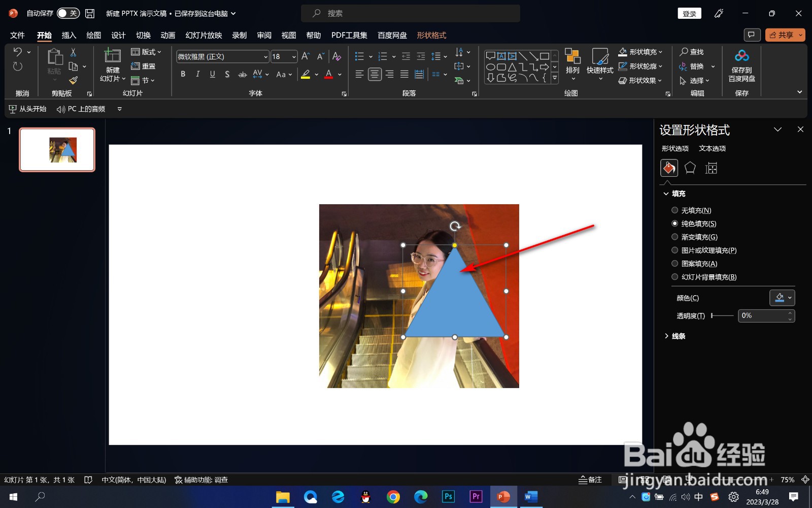Click the Arrange (排列) icon
This screenshot has width=812, height=508.
coord(572,64)
